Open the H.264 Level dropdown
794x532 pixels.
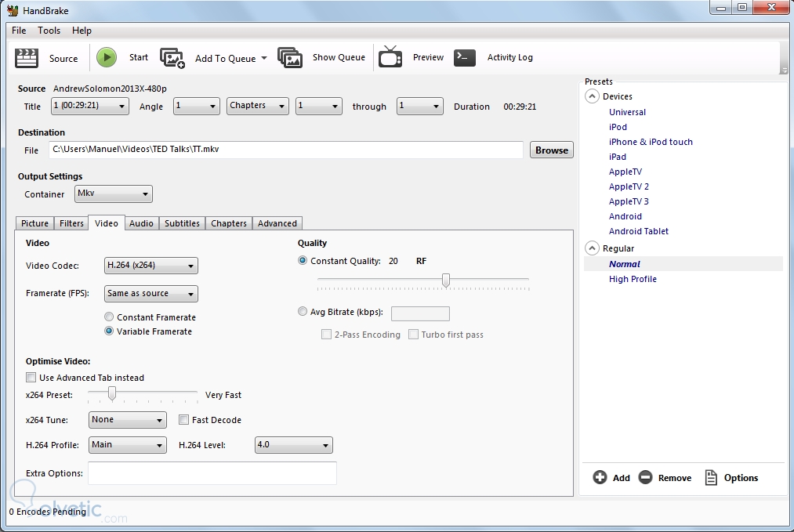click(294, 445)
